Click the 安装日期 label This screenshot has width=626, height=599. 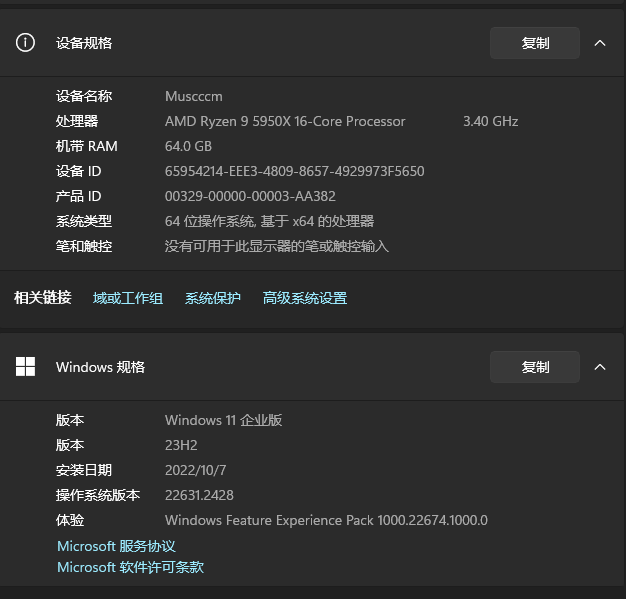(84, 470)
